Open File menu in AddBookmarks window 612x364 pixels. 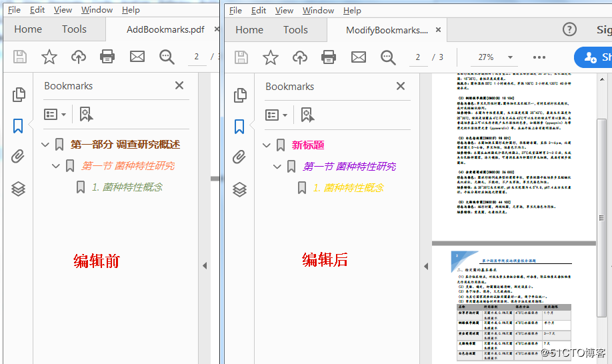(x=14, y=10)
